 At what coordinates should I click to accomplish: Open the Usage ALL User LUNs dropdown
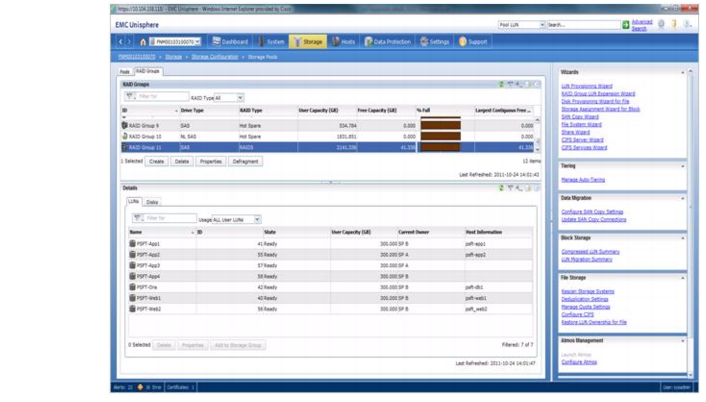[x=236, y=220]
